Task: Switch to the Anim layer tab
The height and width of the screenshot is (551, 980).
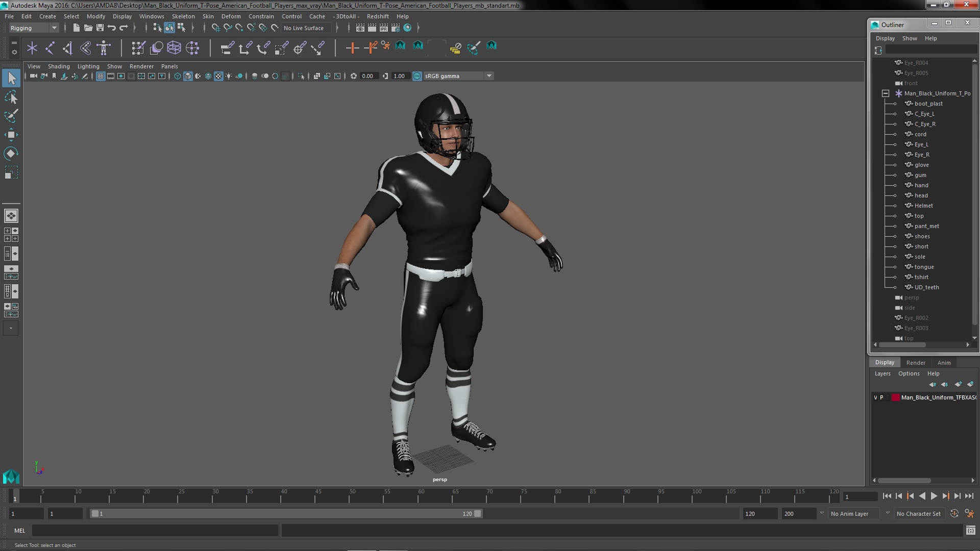Action: [944, 363]
